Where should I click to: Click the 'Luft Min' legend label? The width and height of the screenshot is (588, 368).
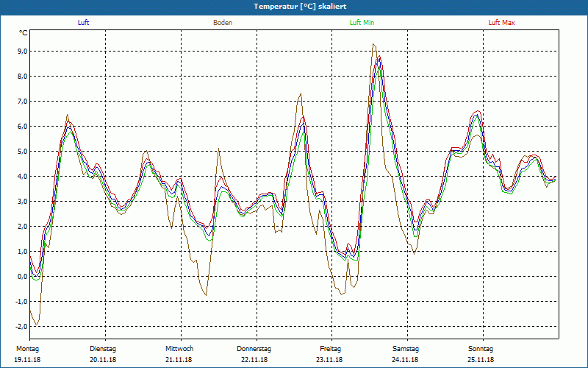point(362,23)
